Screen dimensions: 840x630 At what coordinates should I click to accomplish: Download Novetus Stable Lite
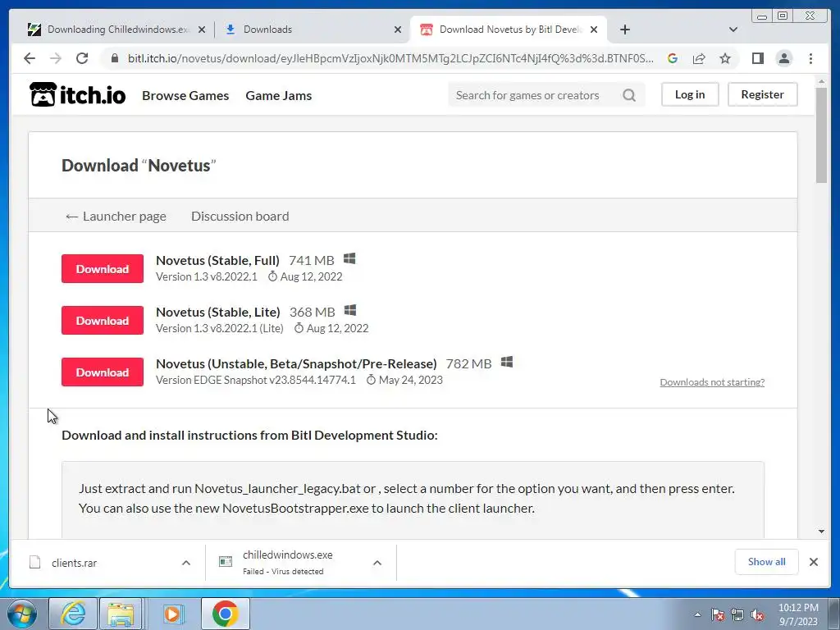(103, 321)
